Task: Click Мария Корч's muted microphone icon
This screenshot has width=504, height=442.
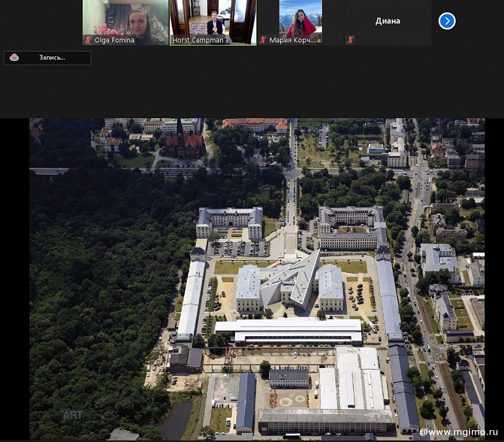Action: pos(263,40)
